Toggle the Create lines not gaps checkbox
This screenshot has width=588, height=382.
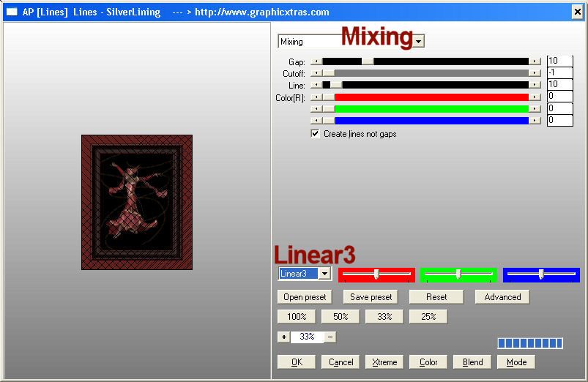click(316, 134)
